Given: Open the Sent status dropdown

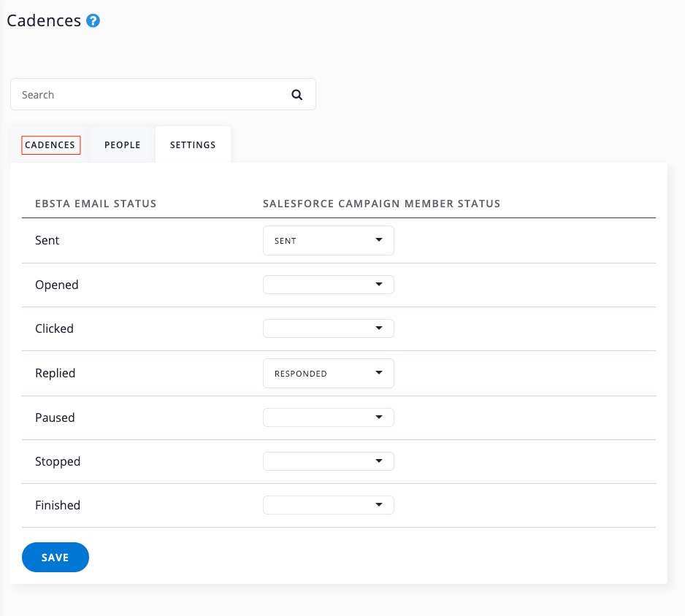Looking at the screenshot, I should [x=328, y=241].
